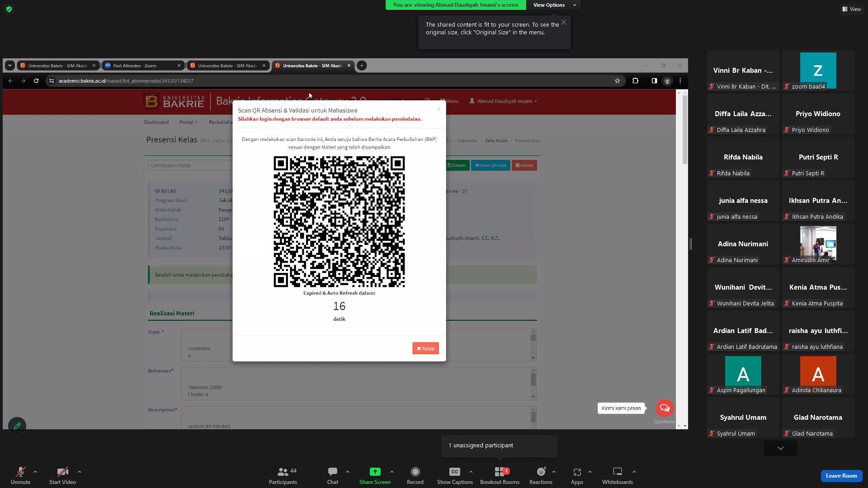868x488 pixels.
Task: Click the red chat bubble message button
Action: 665,408
